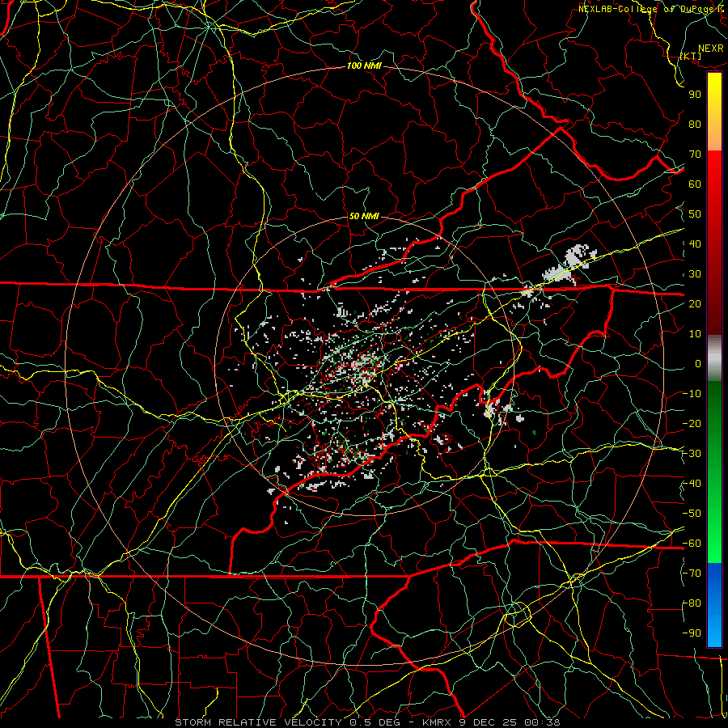Click the 50 label on the velocity scale
This screenshot has height=728, width=728.
(x=695, y=214)
